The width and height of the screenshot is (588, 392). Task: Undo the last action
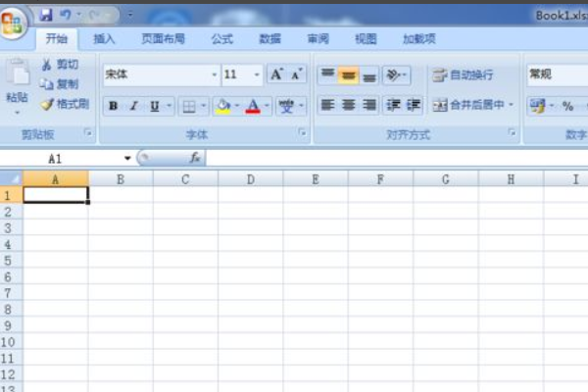pos(66,15)
